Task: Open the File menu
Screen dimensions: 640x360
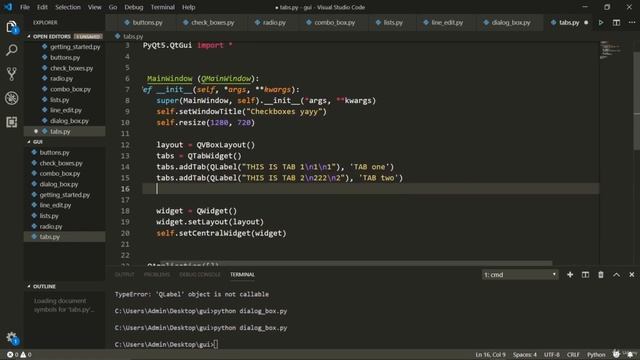Action: click(25, 7)
